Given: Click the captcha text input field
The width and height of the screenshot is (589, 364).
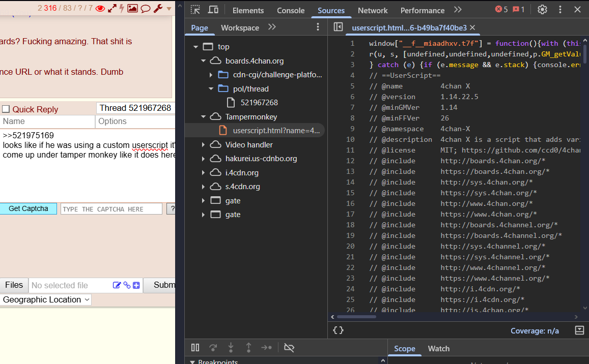Looking at the screenshot, I should (x=111, y=209).
